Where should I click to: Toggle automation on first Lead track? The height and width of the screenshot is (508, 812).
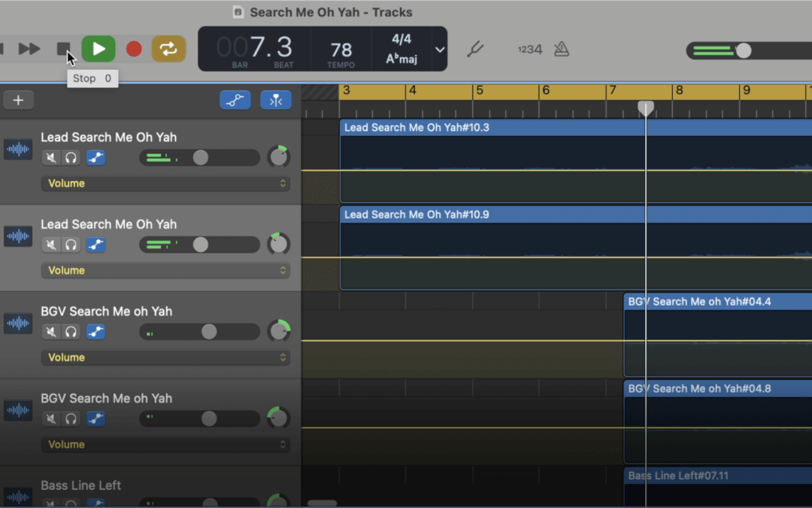(x=95, y=157)
